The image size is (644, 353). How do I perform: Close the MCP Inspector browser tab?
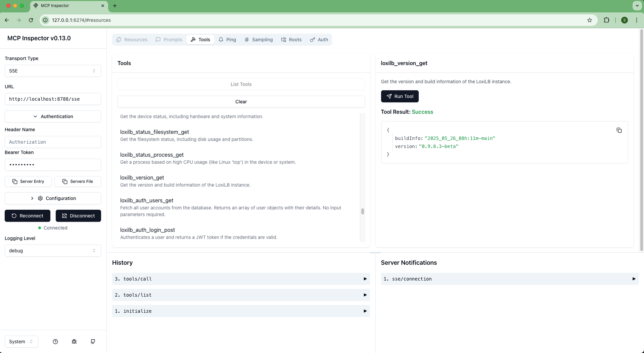pyautogui.click(x=103, y=6)
